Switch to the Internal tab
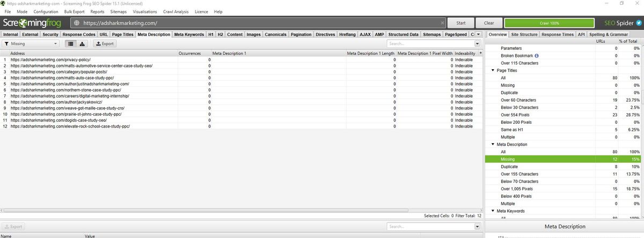Image resolution: width=644 pixels, height=238 pixels. 11,34
